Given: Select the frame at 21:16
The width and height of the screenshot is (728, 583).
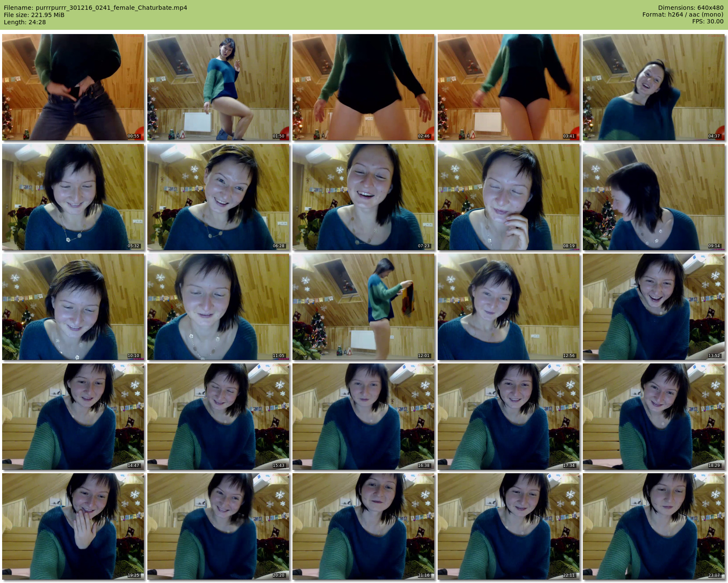Looking at the screenshot, I should 364,526.
